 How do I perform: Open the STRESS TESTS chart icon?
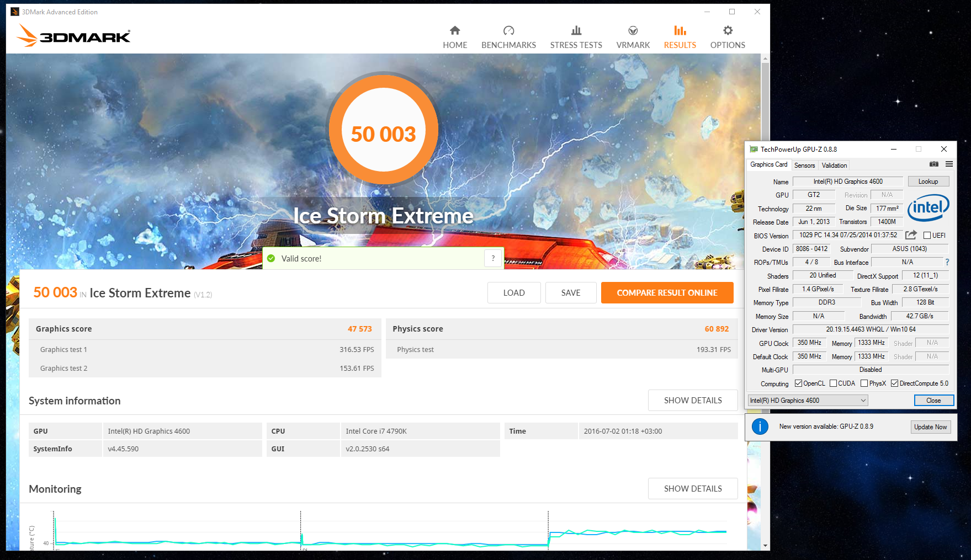(x=576, y=30)
